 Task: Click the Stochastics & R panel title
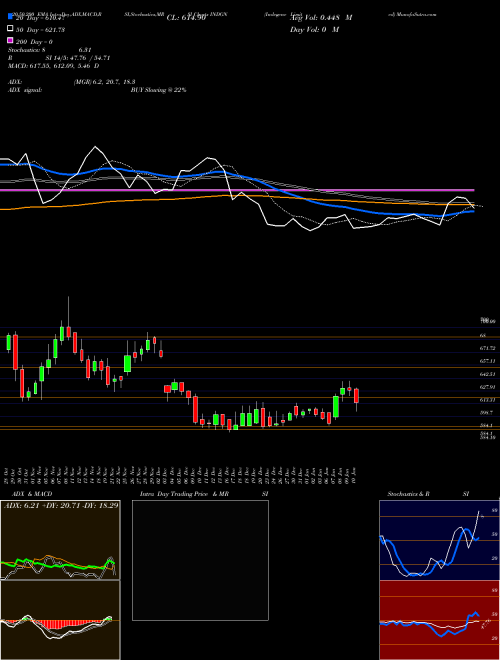tap(409, 494)
